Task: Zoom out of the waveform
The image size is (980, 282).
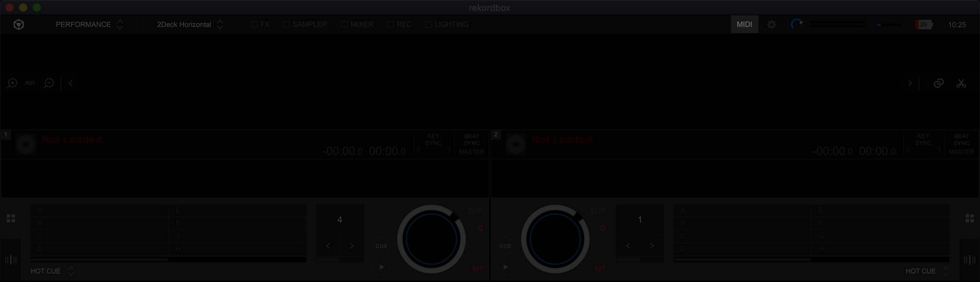Action: (x=49, y=83)
